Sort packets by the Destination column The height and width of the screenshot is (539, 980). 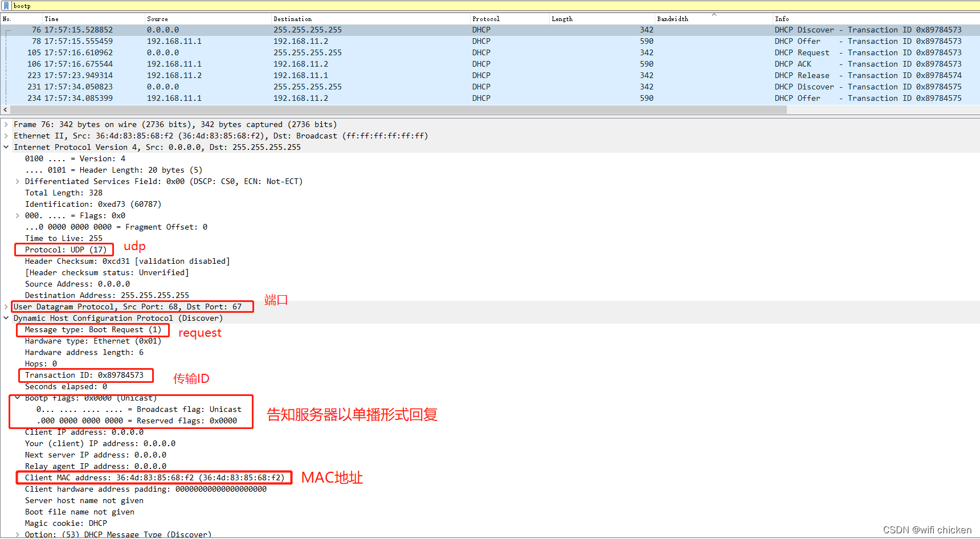(371, 19)
